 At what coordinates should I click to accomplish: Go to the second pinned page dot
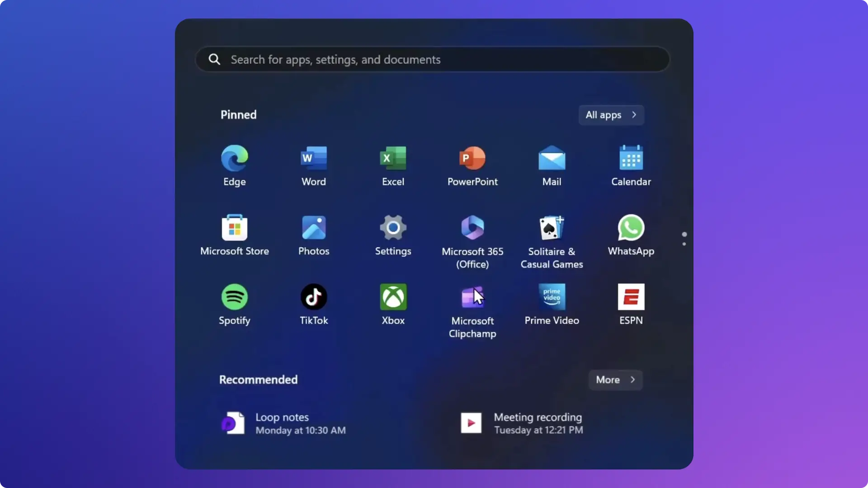coord(684,244)
